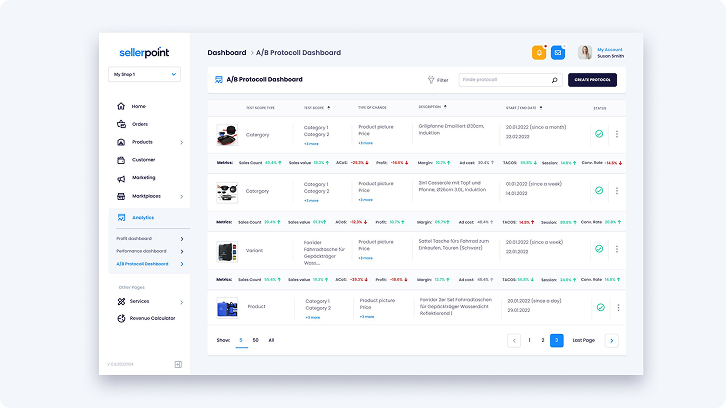Click the Home house icon

(121, 106)
